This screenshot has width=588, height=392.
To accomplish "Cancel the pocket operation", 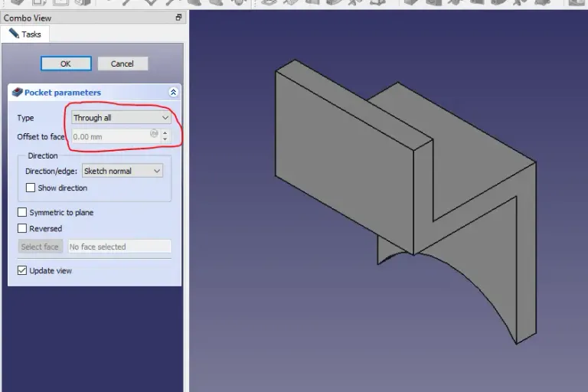I will point(122,64).
